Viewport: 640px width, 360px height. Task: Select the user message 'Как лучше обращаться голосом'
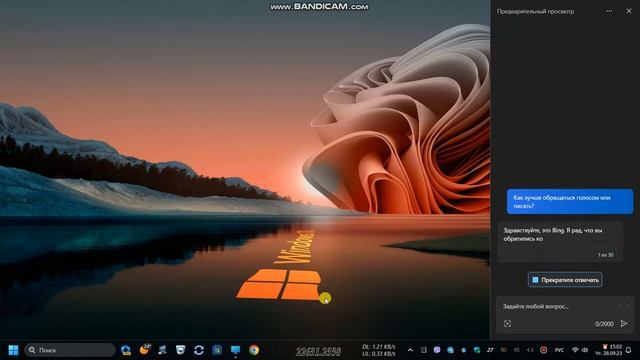(570, 202)
